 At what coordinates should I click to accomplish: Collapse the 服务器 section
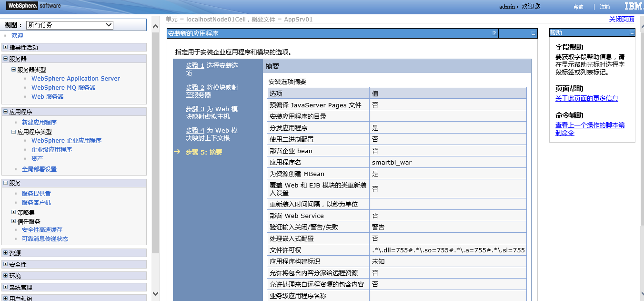pos(6,59)
